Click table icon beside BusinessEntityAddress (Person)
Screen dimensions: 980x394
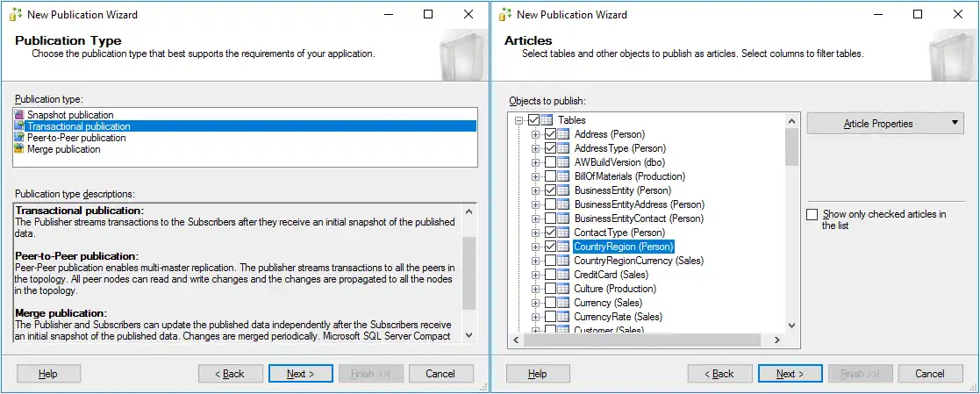point(563,204)
